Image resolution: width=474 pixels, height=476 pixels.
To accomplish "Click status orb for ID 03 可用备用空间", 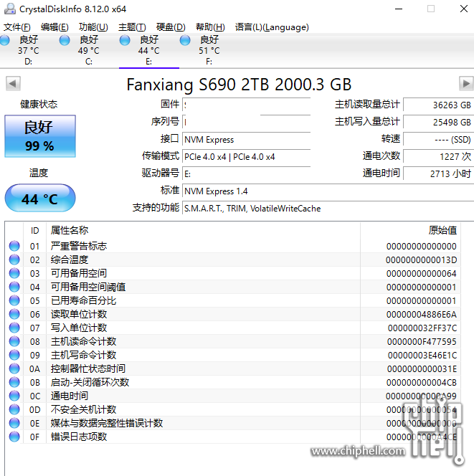I will coord(14,273).
